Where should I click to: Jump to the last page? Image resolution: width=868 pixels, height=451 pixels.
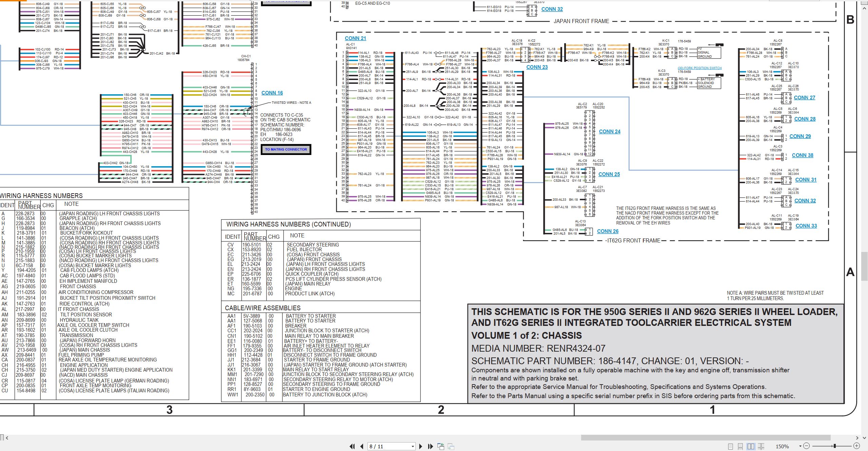tap(430, 446)
